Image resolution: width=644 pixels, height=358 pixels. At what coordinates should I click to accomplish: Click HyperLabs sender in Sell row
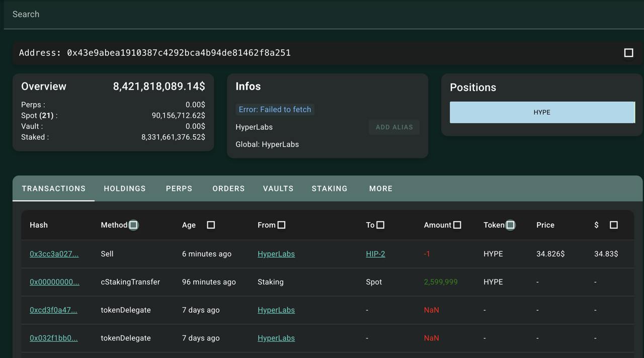click(276, 254)
